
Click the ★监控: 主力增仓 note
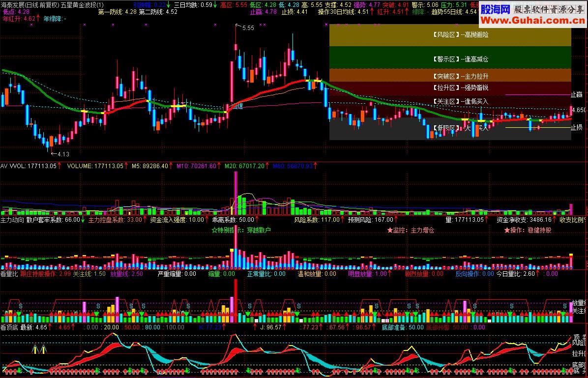411,230
